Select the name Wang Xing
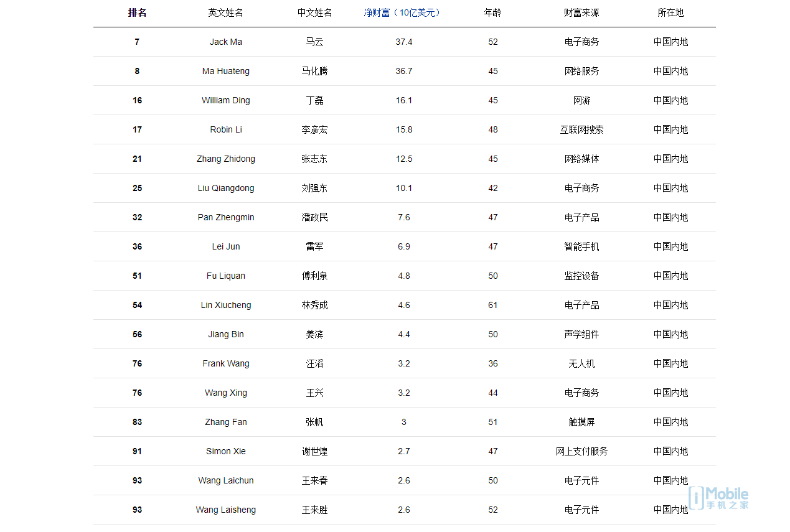This screenshot has height=532, width=790. coord(226,393)
